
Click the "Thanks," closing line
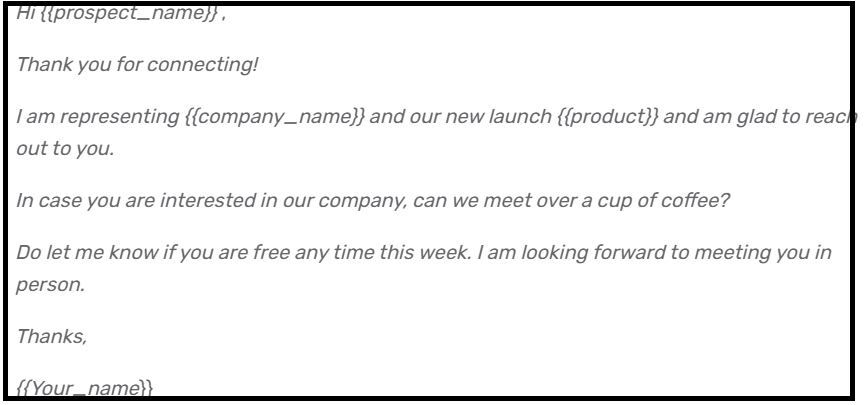coord(51,336)
